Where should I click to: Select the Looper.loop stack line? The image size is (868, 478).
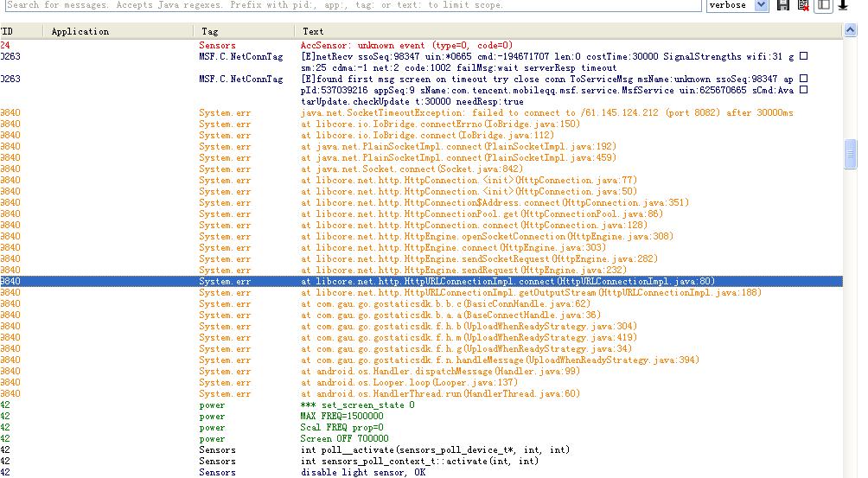coord(421,383)
